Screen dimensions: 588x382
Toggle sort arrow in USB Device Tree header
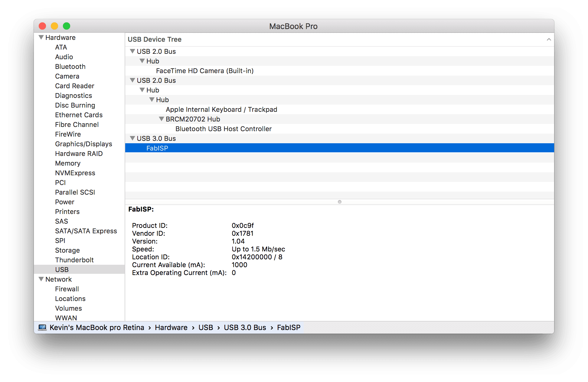click(x=549, y=40)
